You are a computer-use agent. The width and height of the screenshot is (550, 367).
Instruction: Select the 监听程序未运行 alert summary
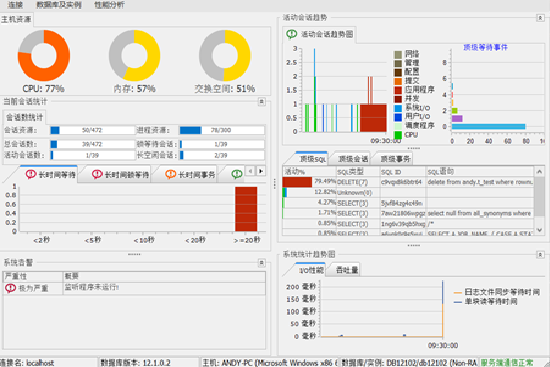[x=92, y=287]
